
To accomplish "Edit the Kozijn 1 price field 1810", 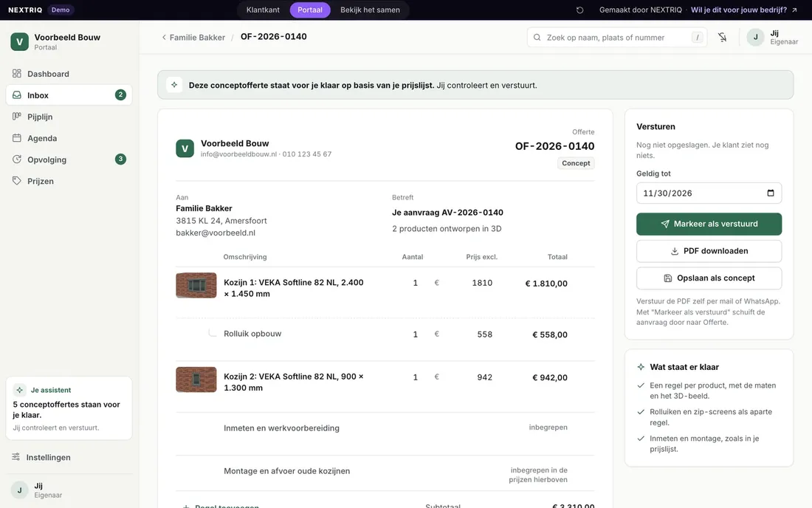I will [482, 283].
